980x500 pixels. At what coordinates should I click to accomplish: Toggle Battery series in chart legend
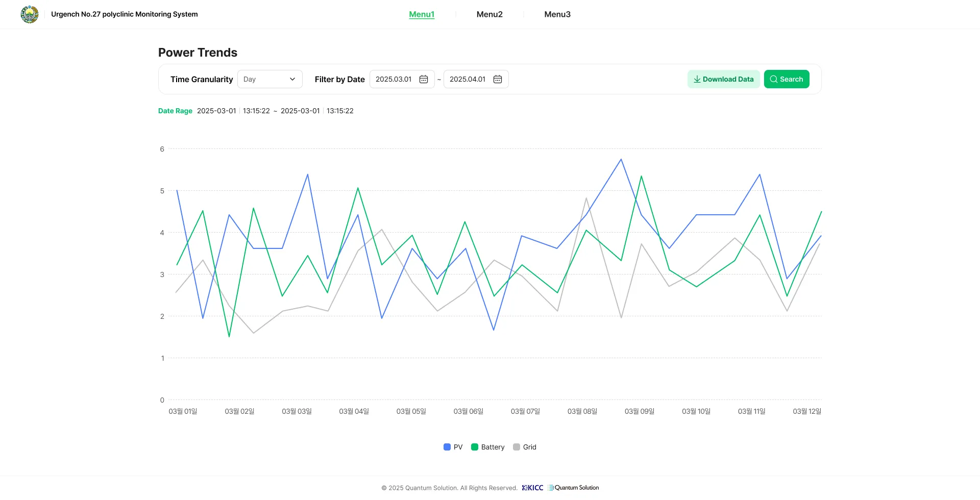coord(488,447)
